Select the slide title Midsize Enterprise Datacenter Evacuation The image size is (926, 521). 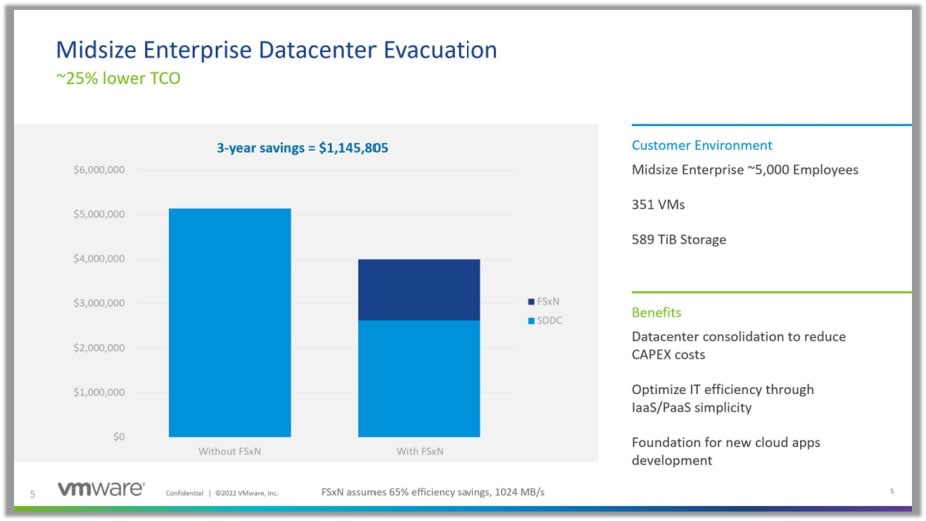point(275,49)
